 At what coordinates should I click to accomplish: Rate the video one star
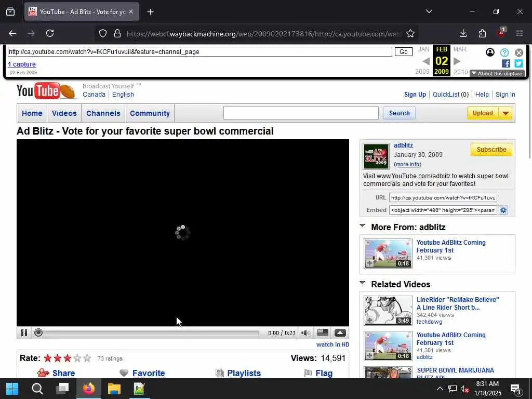[x=48, y=358]
